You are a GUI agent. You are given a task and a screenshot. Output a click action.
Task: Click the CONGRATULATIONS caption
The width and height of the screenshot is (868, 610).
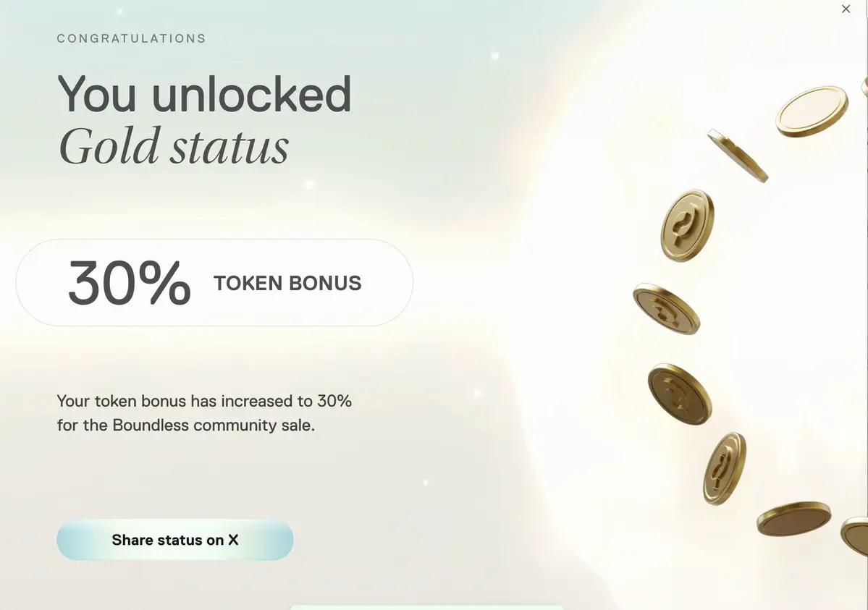(x=132, y=38)
